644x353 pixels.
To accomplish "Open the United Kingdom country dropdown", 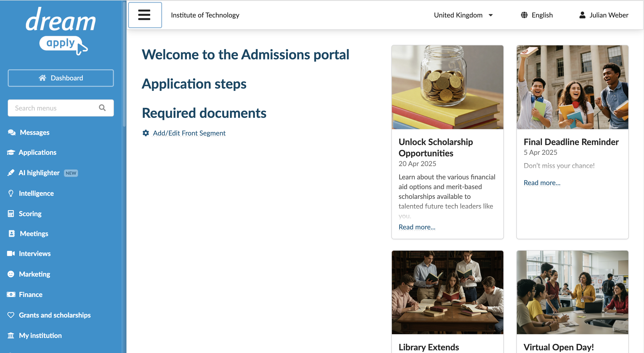I will (x=463, y=15).
